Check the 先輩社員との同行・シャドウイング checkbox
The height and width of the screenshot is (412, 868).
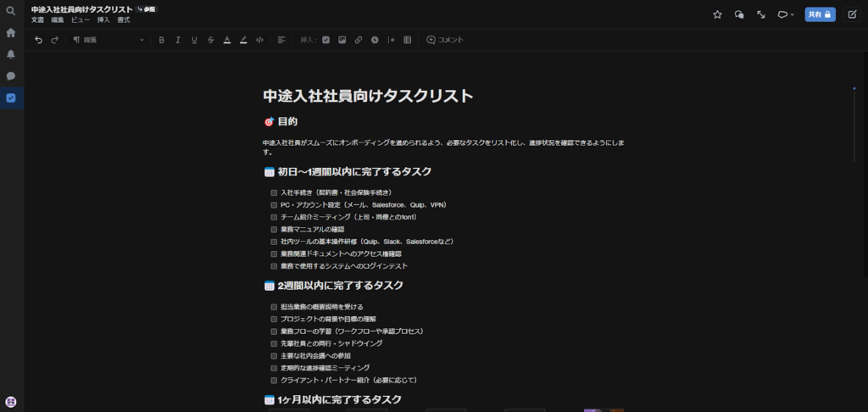(273, 343)
